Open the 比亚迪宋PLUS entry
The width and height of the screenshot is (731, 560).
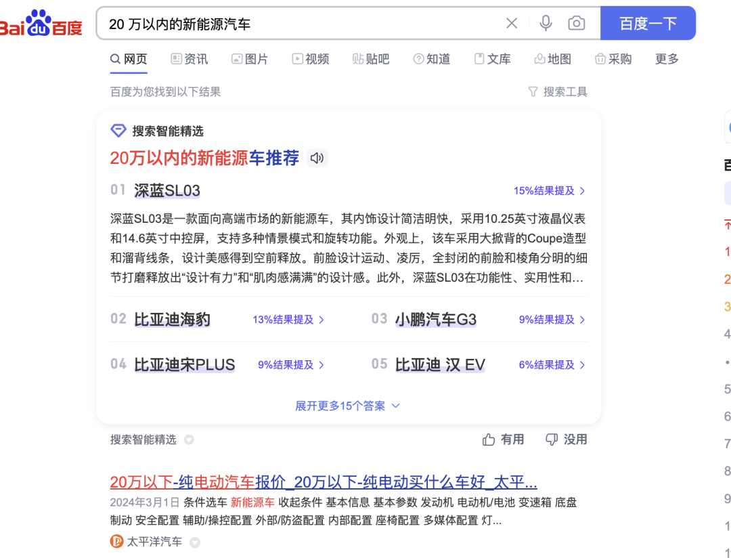pos(185,364)
